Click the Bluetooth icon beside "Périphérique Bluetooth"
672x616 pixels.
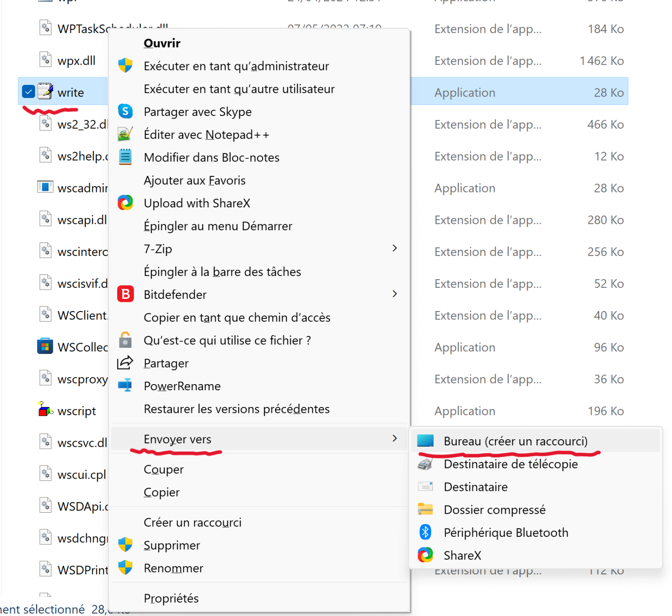(425, 532)
